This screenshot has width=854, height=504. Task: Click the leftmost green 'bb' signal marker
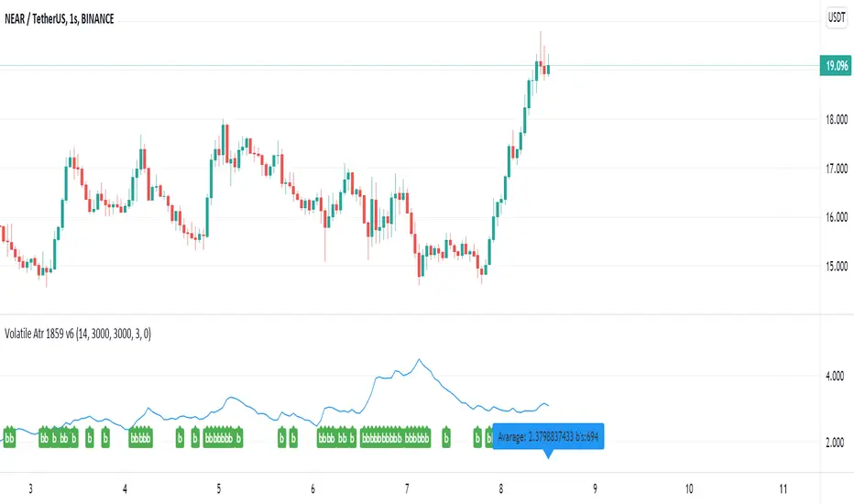point(9,439)
